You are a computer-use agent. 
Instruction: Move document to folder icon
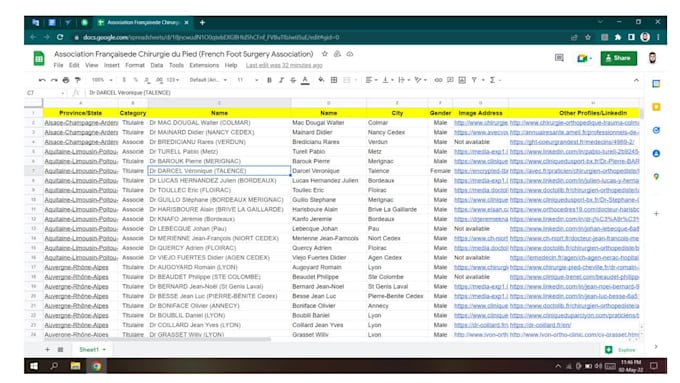click(x=337, y=54)
